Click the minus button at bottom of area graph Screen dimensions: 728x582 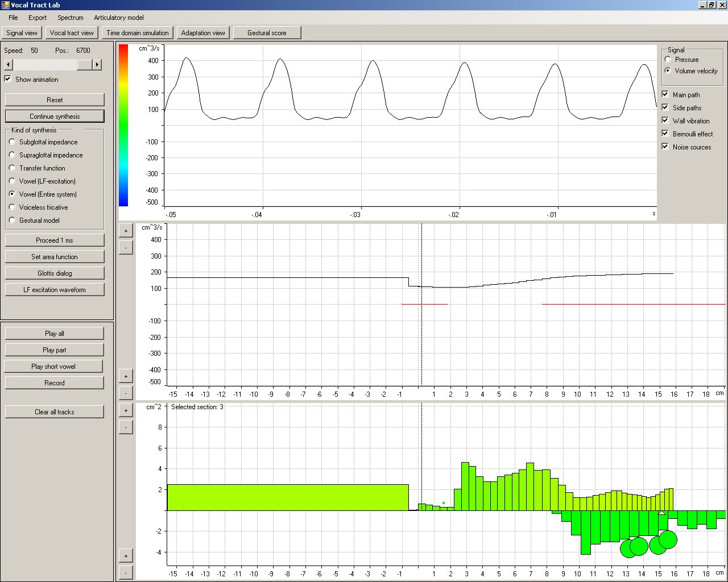tap(126, 572)
